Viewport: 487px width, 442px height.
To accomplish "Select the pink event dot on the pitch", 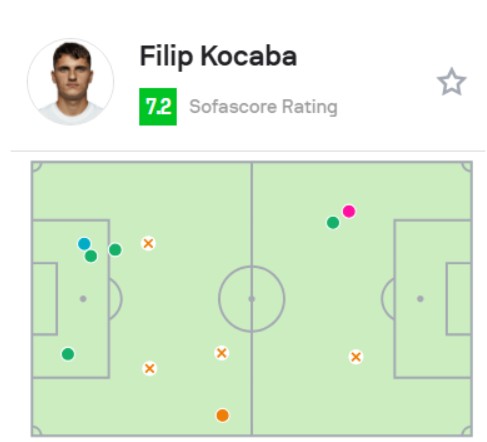I will point(349,211).
